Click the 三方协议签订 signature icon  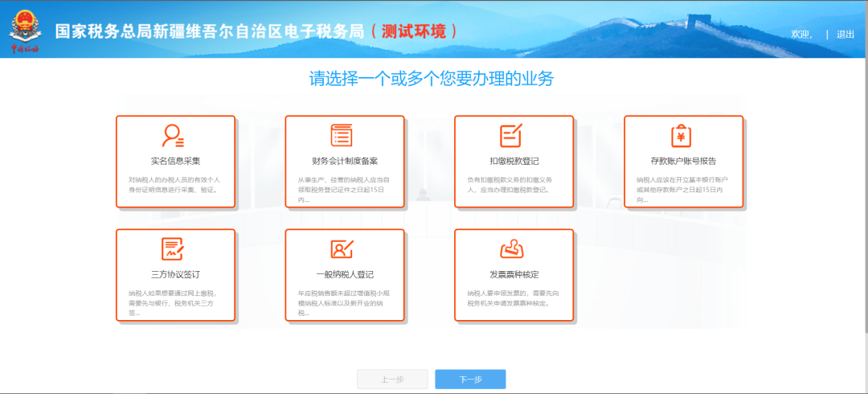coord(174,248)
